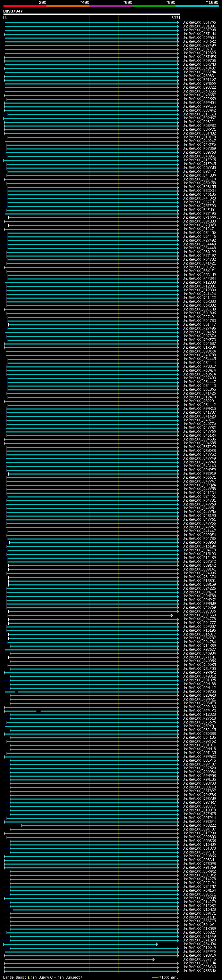This screenshot has height=980, width=222.
Task: Select the label UniRef100_Q43437
Action: pos(199,68)
